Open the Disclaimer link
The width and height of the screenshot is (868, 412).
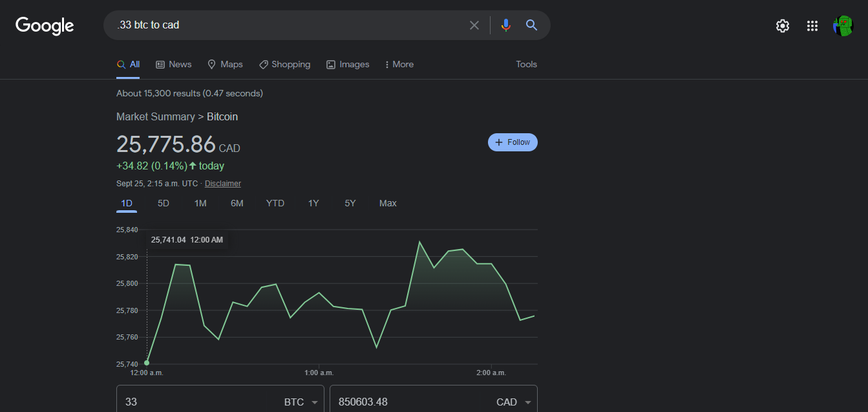coord(222,184)
